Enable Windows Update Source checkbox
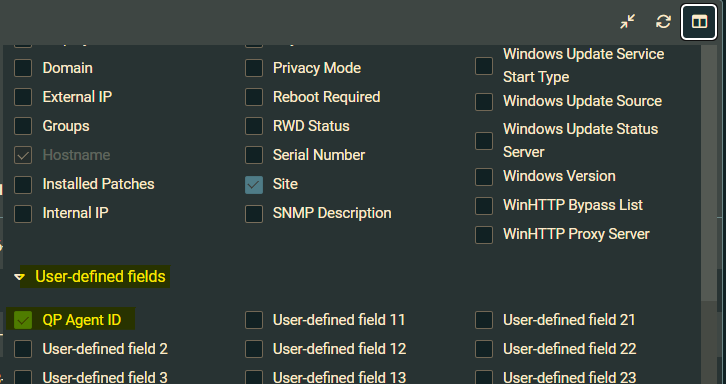Image resolution: width=726 pixels, height=384 pixels. click(x=484, y=101)
